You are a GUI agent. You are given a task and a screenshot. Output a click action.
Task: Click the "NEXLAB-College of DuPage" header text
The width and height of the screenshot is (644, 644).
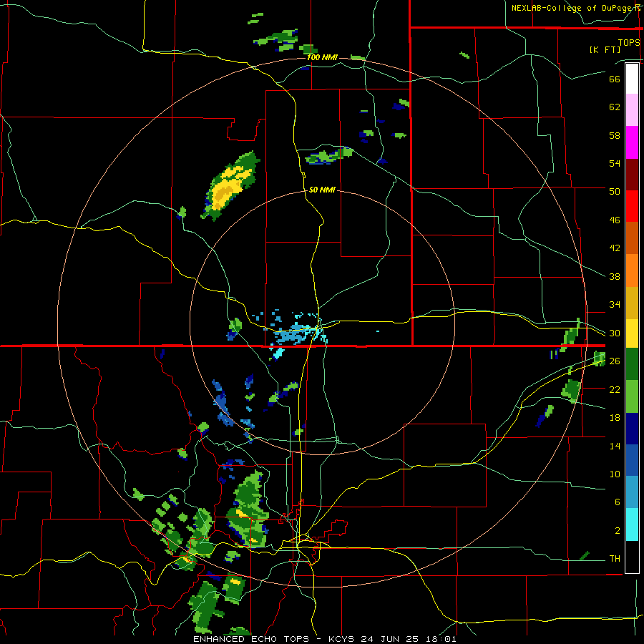pos(570,8)
